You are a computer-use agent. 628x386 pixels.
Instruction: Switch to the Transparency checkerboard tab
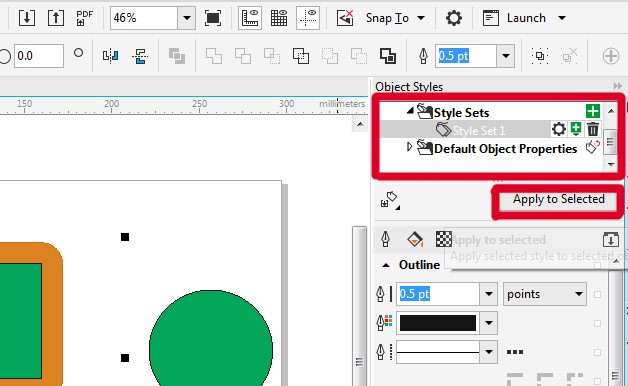[443, 239]
